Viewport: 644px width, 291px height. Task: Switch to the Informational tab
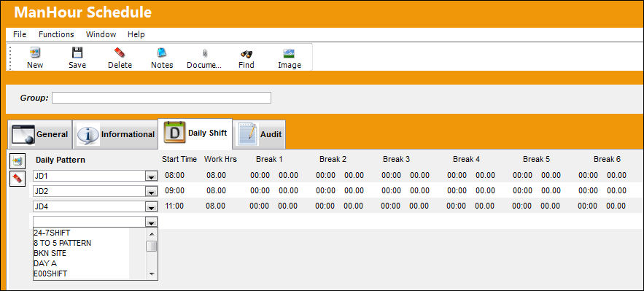(115, 134)
